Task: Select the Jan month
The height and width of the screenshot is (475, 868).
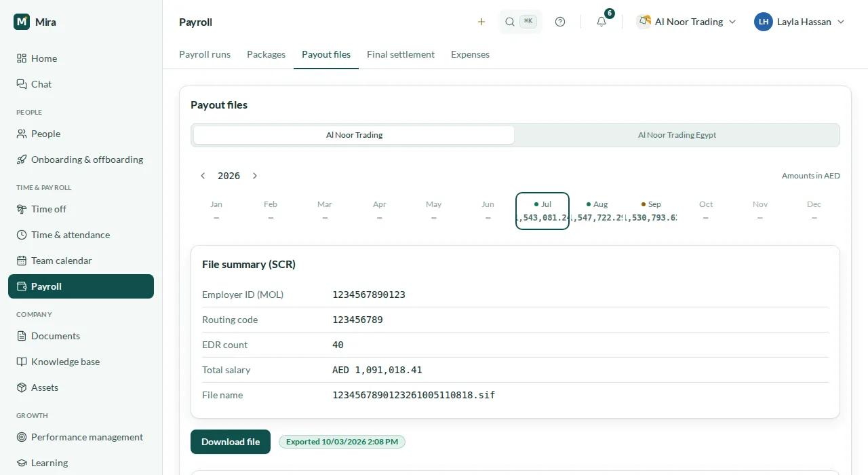Action: [216, 211]
